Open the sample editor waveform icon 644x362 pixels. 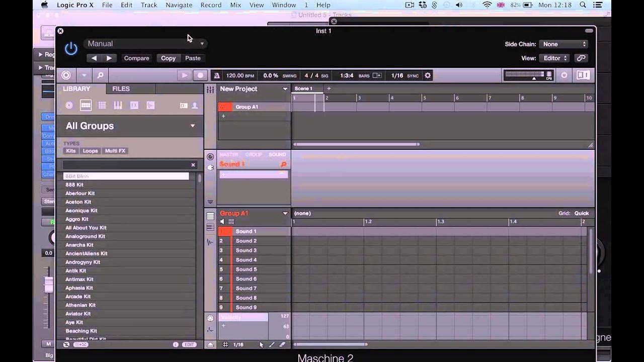(210, 242)
